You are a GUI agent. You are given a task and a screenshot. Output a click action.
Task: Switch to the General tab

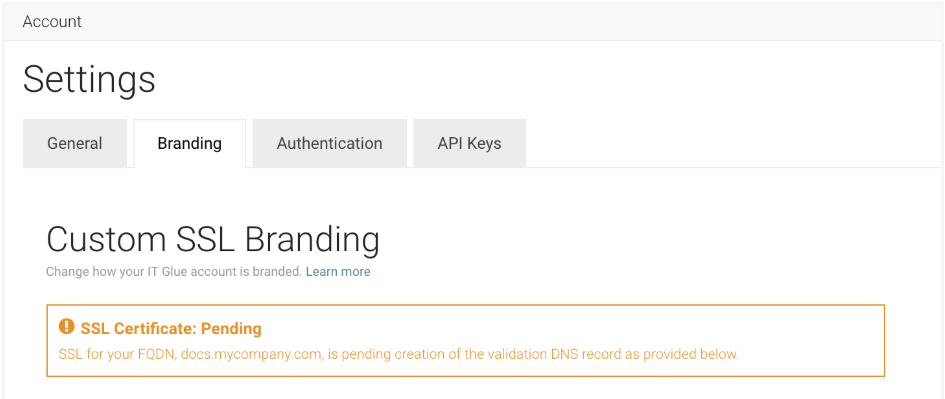[75, 143]
